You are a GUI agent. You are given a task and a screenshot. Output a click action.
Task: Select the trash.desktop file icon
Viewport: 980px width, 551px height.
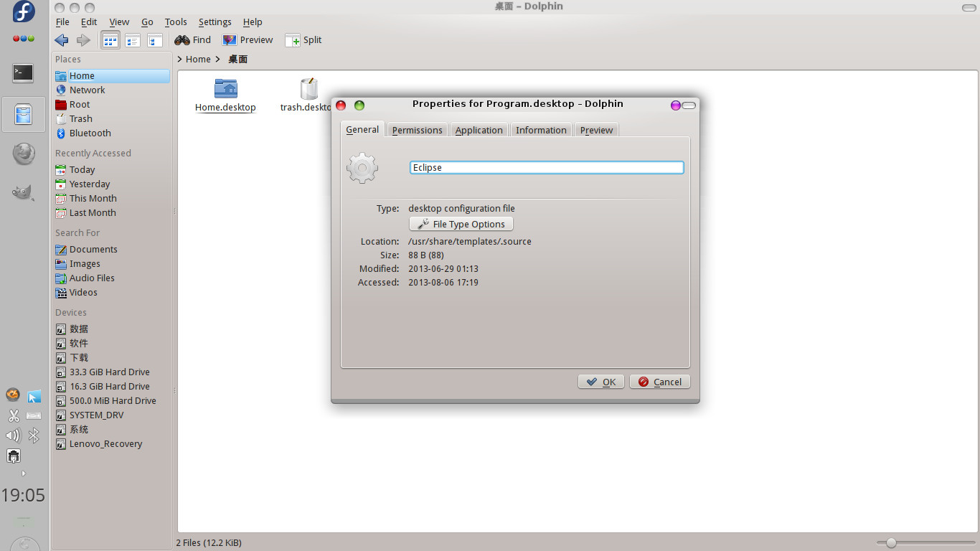308,89
